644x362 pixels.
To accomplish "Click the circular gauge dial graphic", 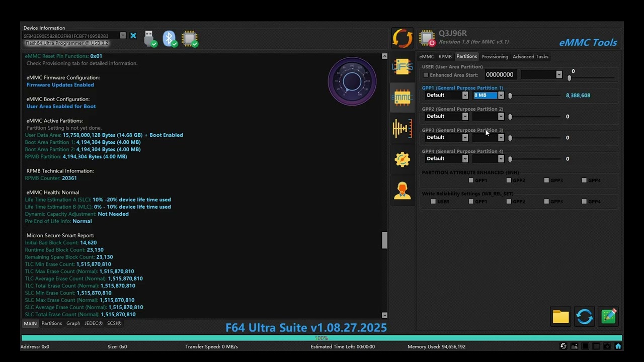I will tap(352, 81).
